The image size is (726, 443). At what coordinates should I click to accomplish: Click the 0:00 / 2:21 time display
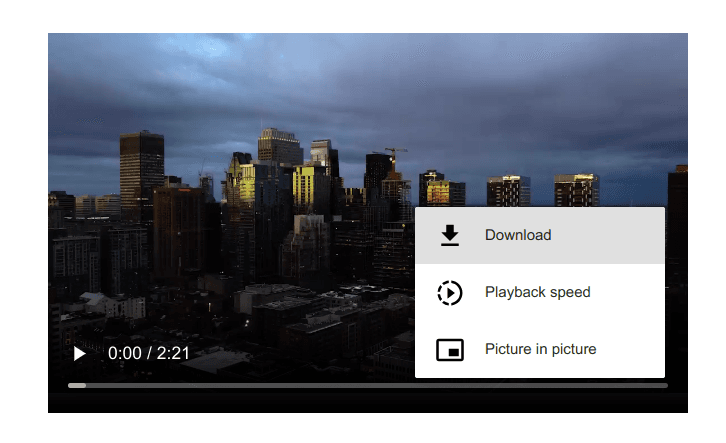[149, 353]
